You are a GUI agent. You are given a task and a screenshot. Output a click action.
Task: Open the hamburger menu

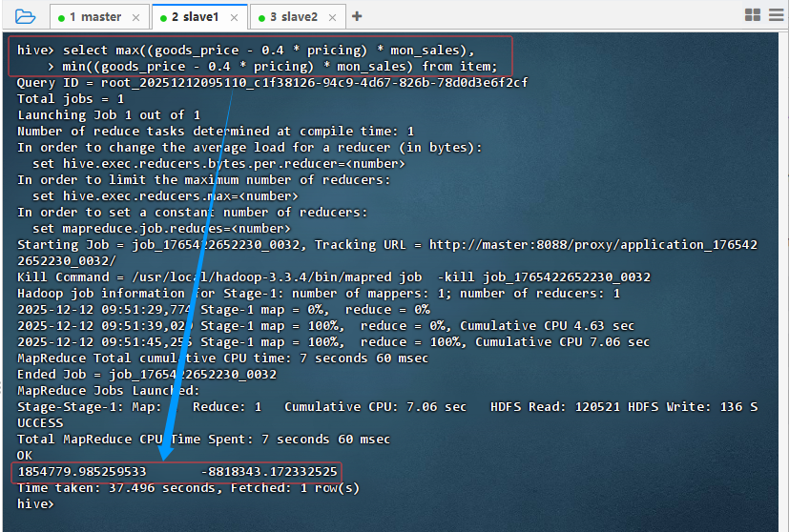[x=777, y=15]
